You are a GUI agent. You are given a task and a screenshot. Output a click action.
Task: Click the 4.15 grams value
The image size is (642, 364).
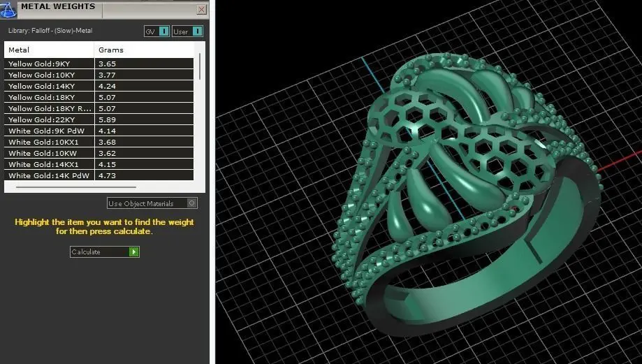point(108,164)
